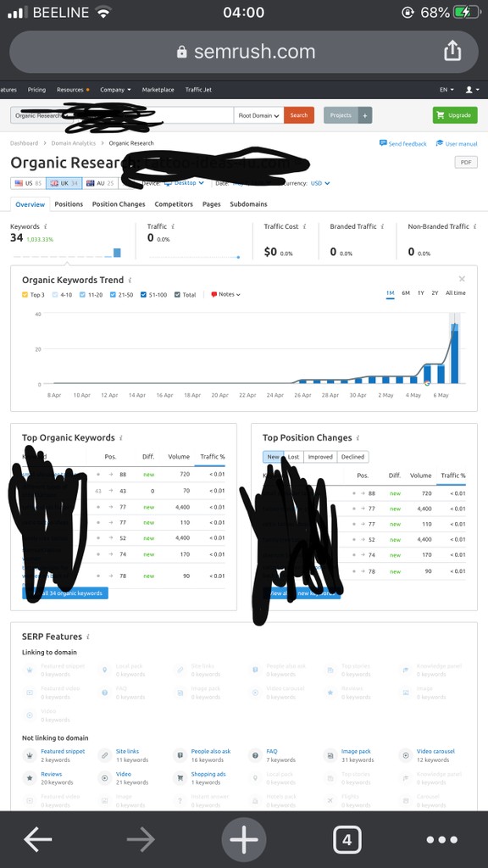Toggle the 4-10 positions checkbox
Screen dimensions: 488x868
(55, 294)
